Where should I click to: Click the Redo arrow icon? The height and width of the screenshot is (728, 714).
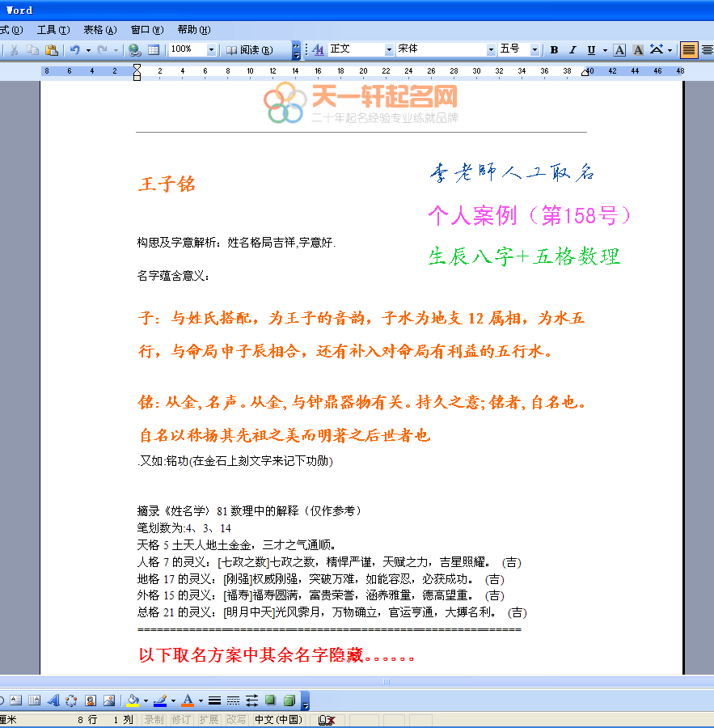(103, 49)
